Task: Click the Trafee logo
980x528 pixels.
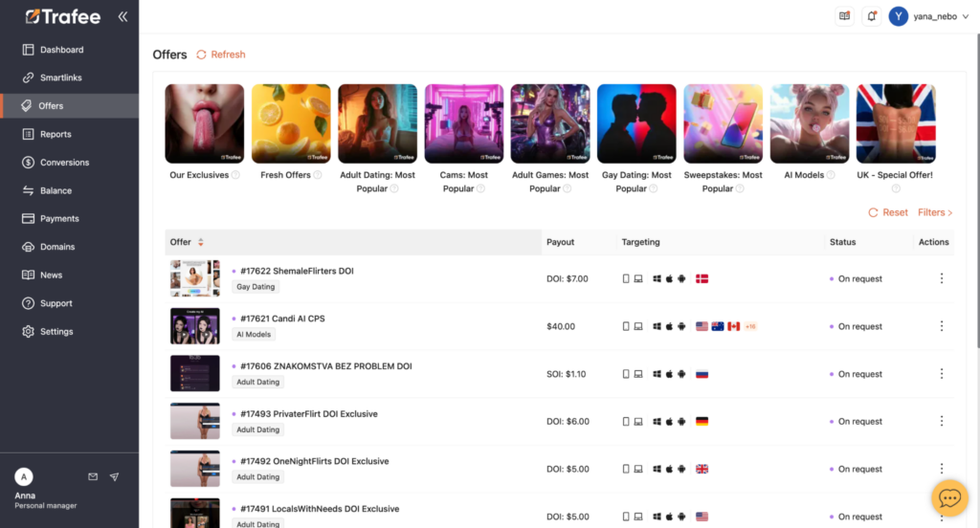Action: click(x=62, y=17)
